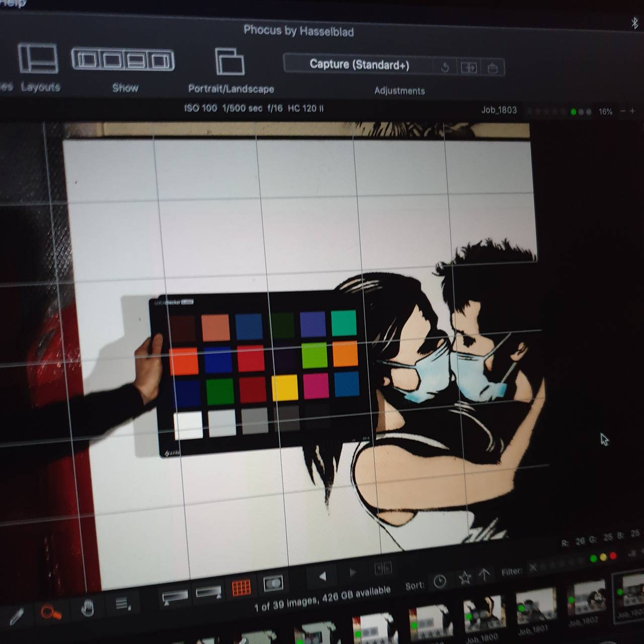Sort thumbnails by time with clock icon
644x644 pixels.
point(440,582)
